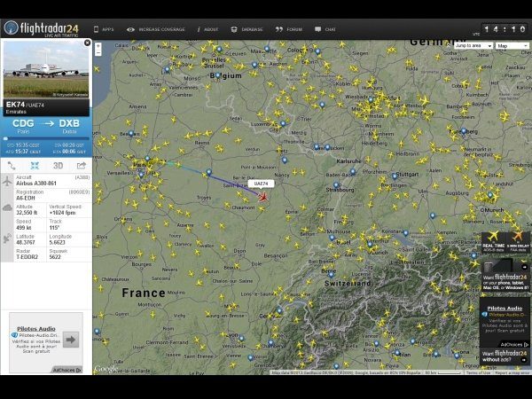Open the Chat menu item
Image resolution: width=532 pixels, height=399 pixels.
325,29
